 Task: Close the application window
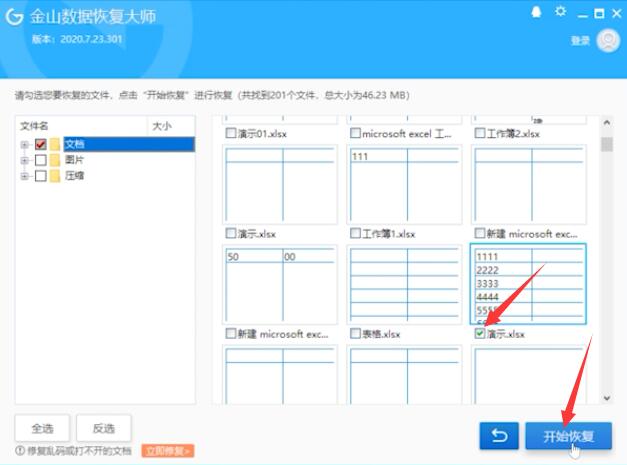coord(617,14)
